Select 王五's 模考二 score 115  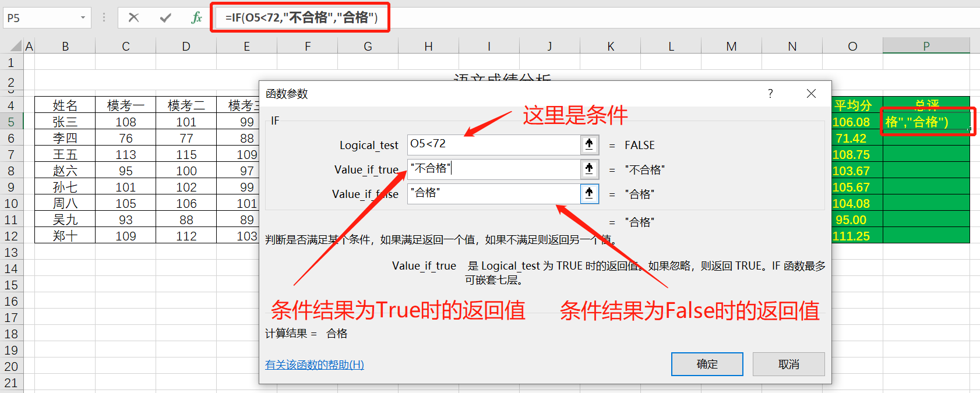pos(186,154)
